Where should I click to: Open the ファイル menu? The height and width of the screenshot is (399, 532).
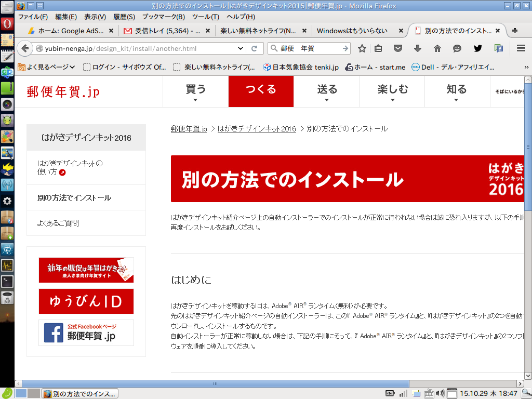[x=33, y=17]
